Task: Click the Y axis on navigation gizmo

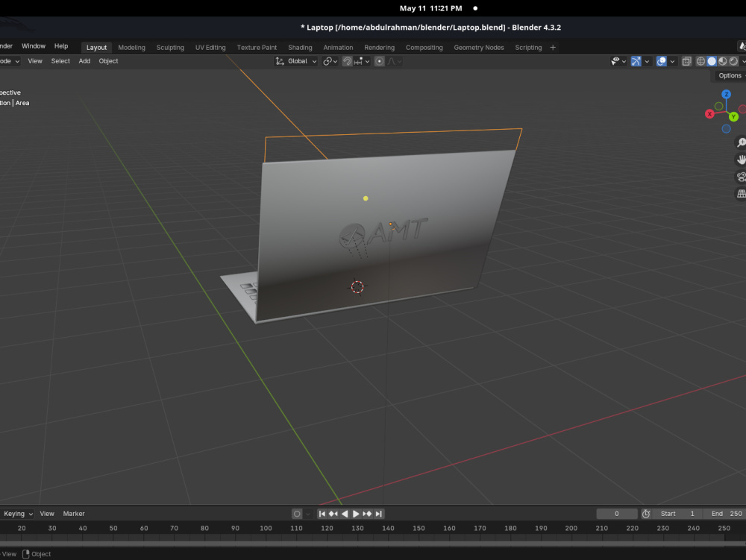Action: pyautogui.click(x=733, y=116)
